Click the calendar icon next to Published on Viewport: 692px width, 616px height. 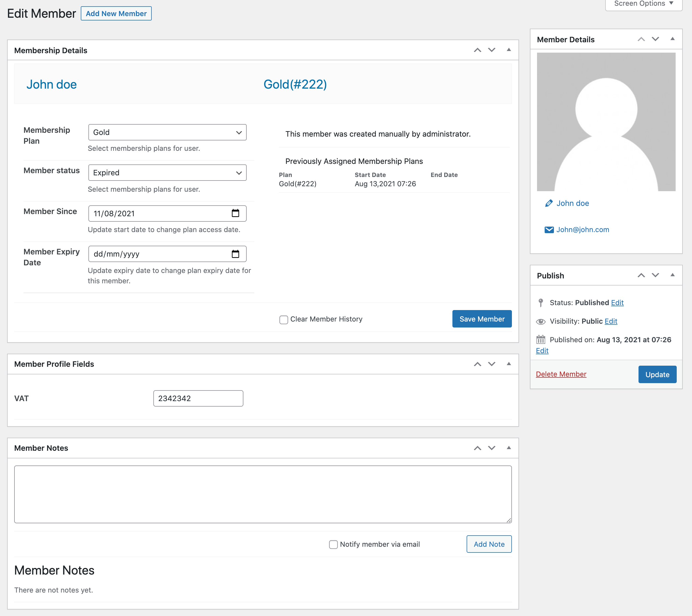tap(541, 339)
